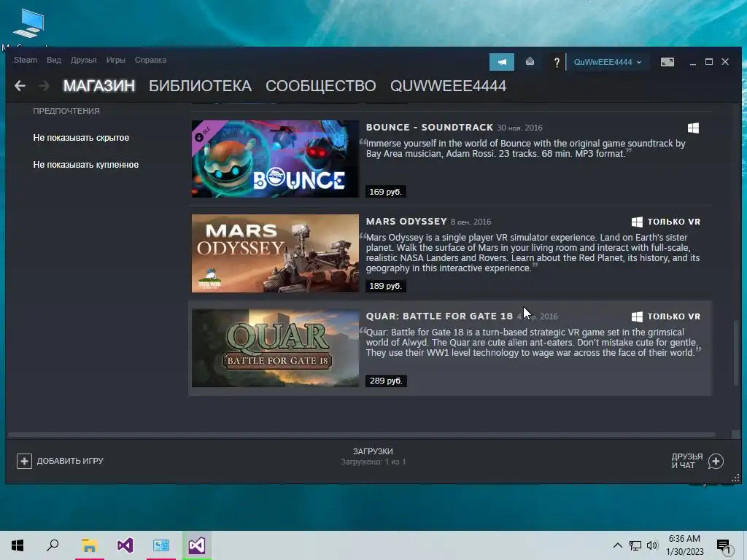This screenshot has height=560, width=747.
Task: Click the Mars Odyssey description text
Action: pyautogui.click(x=533, y=253)
